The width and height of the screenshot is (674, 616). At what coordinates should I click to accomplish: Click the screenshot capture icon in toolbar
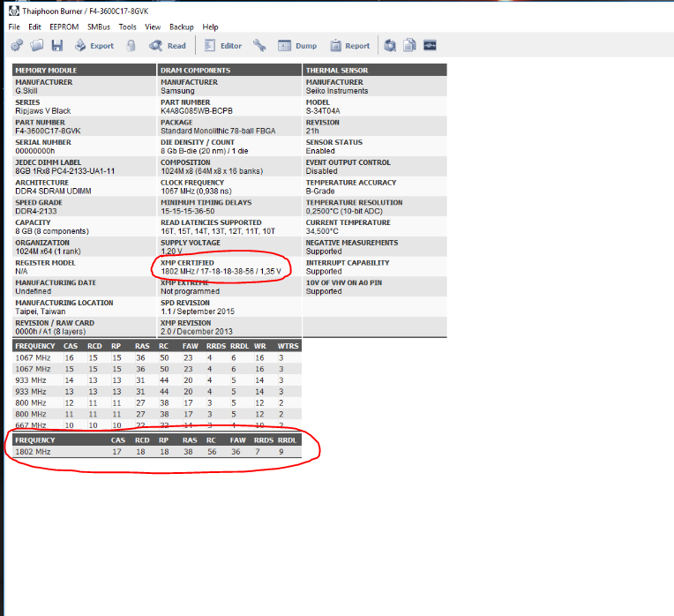coord(390,46)
